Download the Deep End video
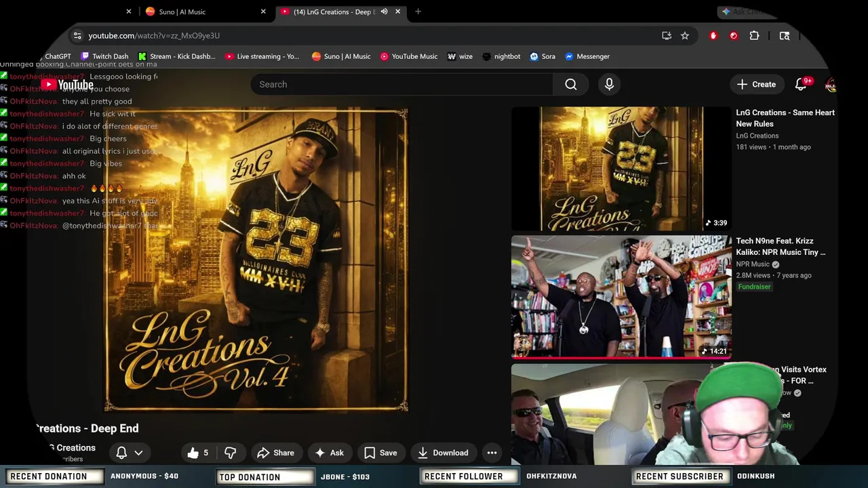Viewport: 868px width, 488px height. pos(443,453)
